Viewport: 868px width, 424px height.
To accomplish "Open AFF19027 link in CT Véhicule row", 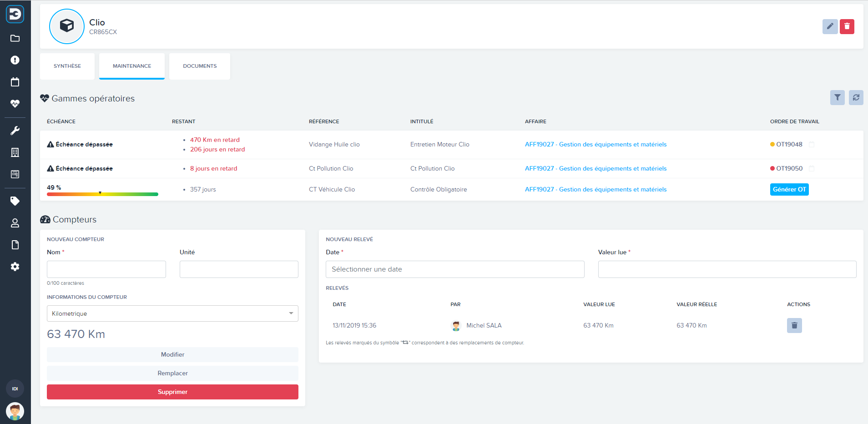I will click(595, 189).
